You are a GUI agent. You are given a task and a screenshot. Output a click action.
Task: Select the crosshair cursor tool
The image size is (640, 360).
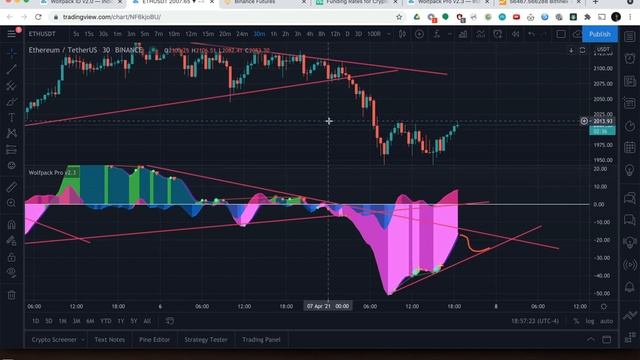(x=11, y=53)
